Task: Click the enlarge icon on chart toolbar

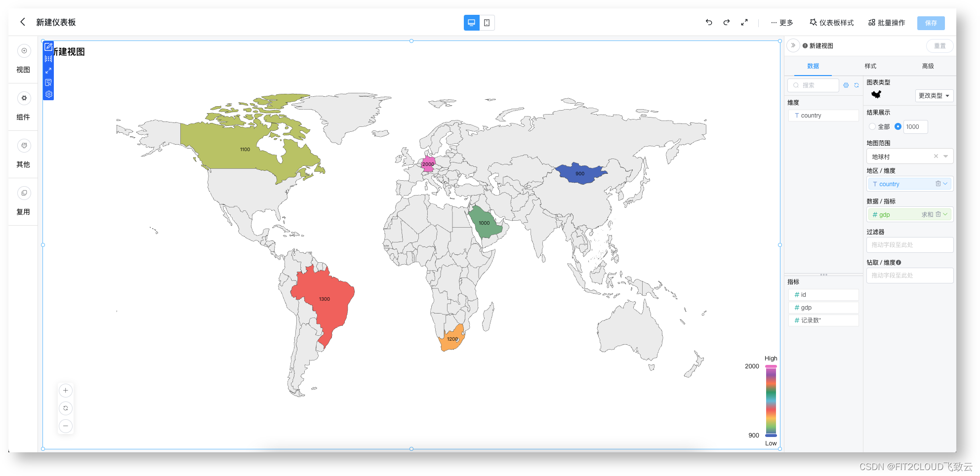Action: [x=48, y=71]
